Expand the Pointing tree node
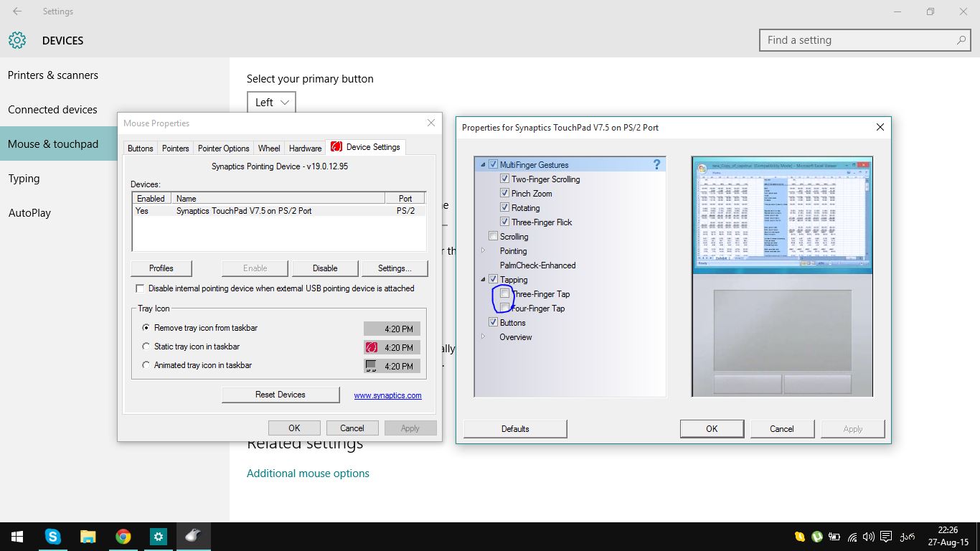 (x=483, y=251)
